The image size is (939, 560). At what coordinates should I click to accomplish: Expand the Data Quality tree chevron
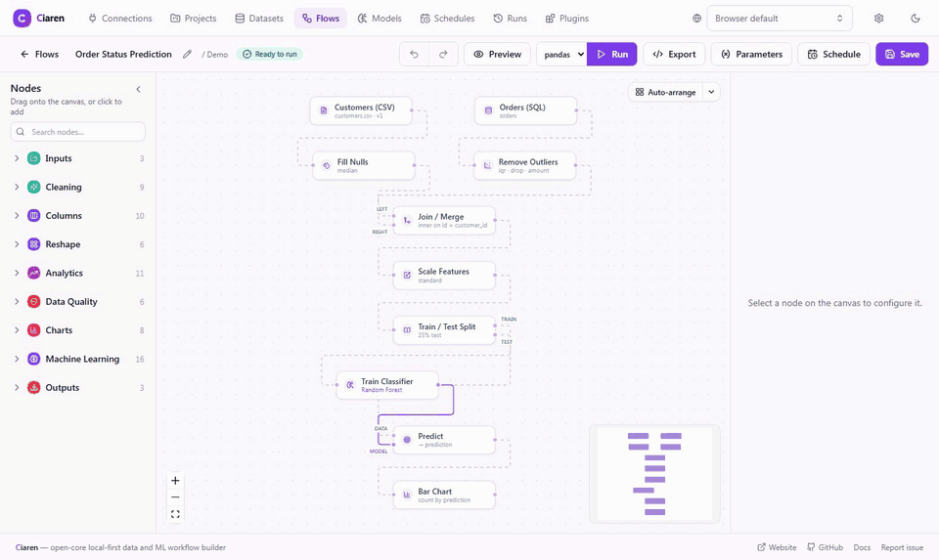[x=17, y=302]
